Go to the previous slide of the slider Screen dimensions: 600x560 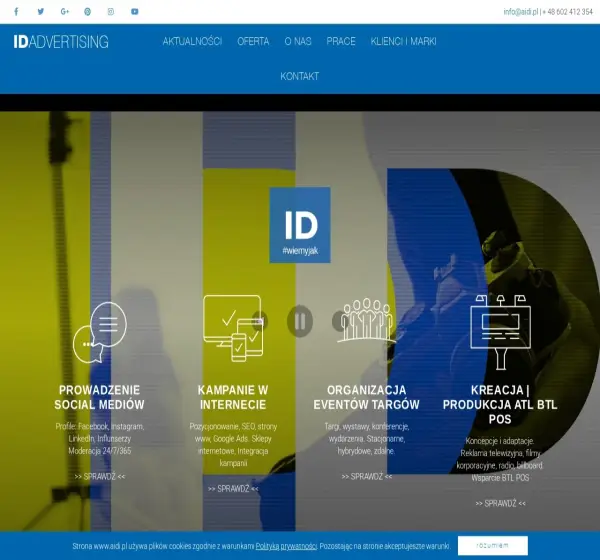(260, 321)
